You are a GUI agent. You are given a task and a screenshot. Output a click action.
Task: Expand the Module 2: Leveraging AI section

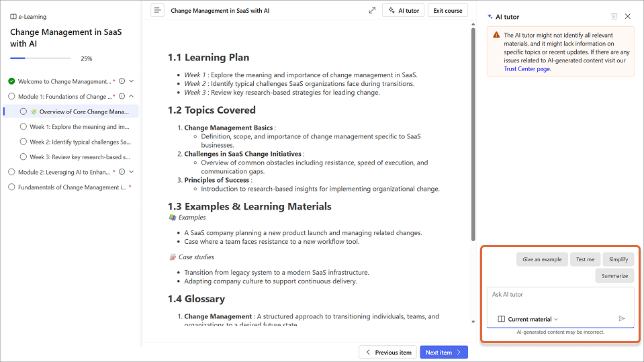tap(131, 172)
